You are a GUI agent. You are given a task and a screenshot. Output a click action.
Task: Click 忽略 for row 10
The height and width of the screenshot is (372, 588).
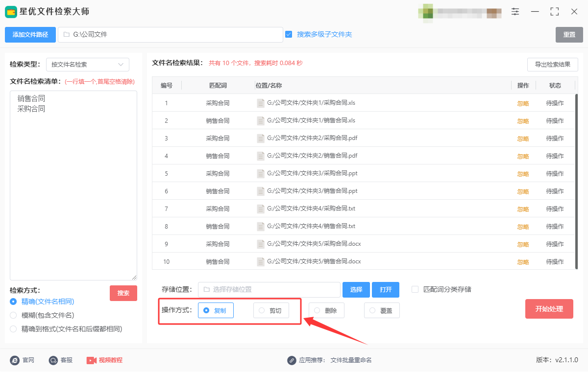[x=523, y=262]
